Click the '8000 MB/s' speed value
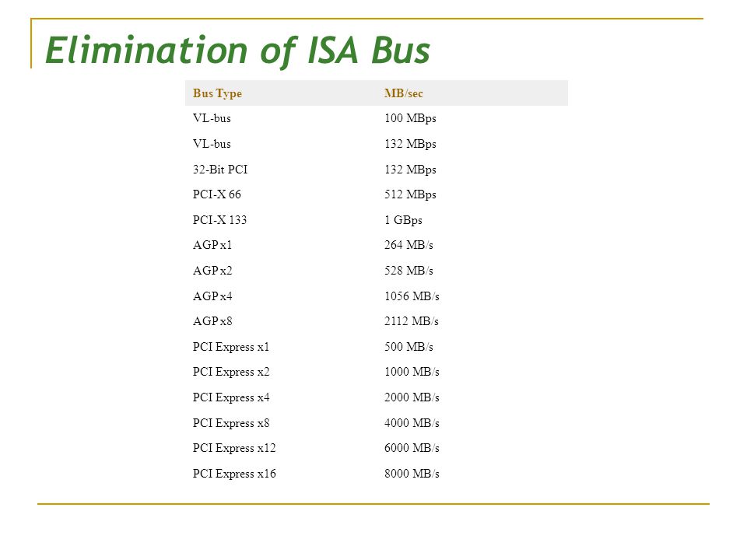747x560 pixels. (x=412, y=474)
